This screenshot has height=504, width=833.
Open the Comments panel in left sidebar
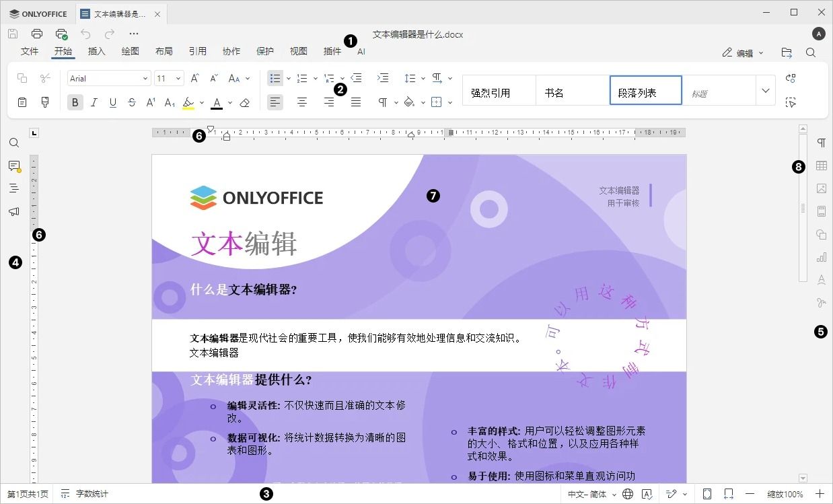coord(14,165)
